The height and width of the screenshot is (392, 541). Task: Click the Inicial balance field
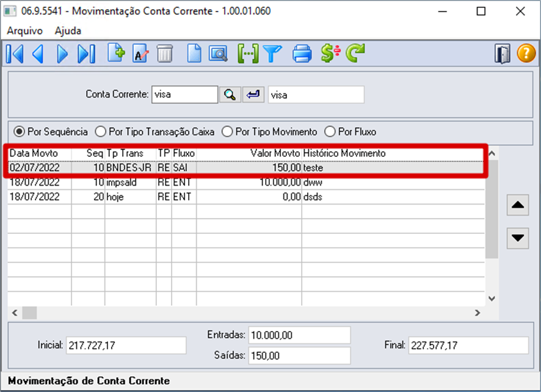(126, 346)
